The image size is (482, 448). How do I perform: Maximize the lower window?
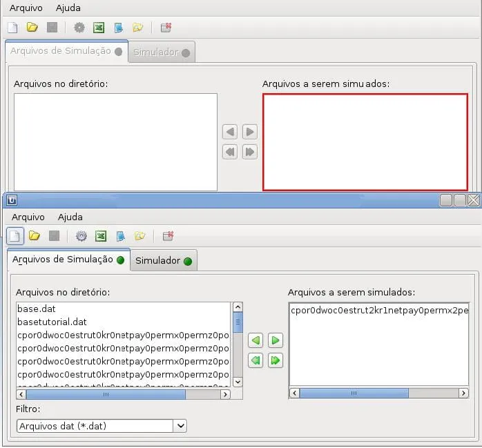(x=460, y=200)
